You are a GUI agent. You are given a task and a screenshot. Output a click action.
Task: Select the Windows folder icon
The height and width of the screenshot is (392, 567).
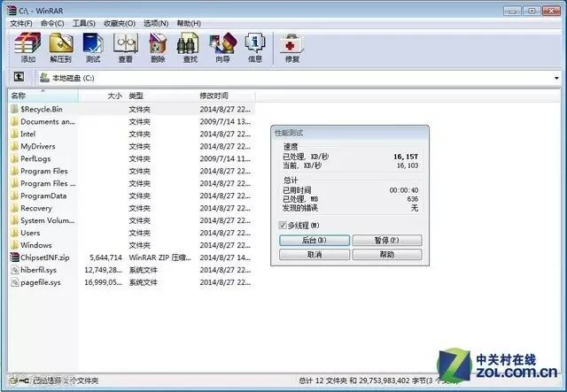14,245
